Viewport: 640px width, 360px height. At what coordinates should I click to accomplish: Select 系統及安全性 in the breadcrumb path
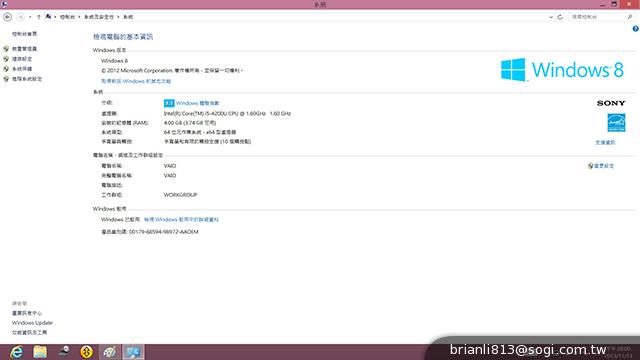(x=99, y=17)
